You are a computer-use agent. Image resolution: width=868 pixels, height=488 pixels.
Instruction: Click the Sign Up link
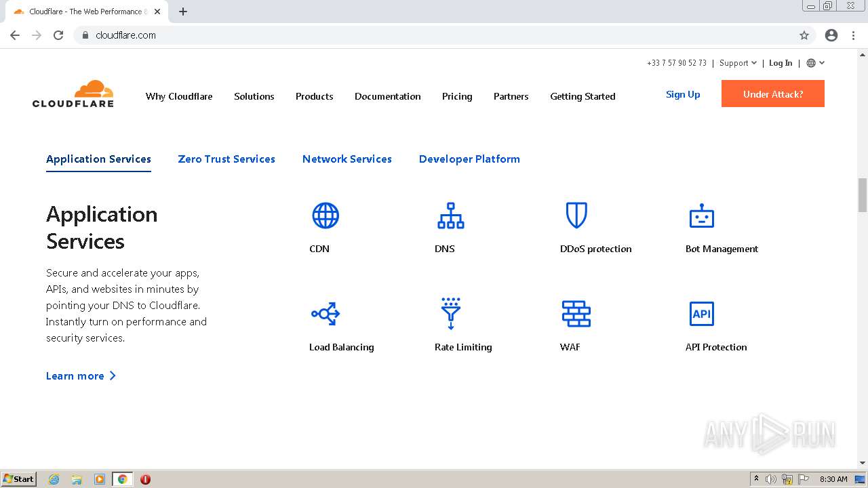pyautogui.click(x=683, y=94)
